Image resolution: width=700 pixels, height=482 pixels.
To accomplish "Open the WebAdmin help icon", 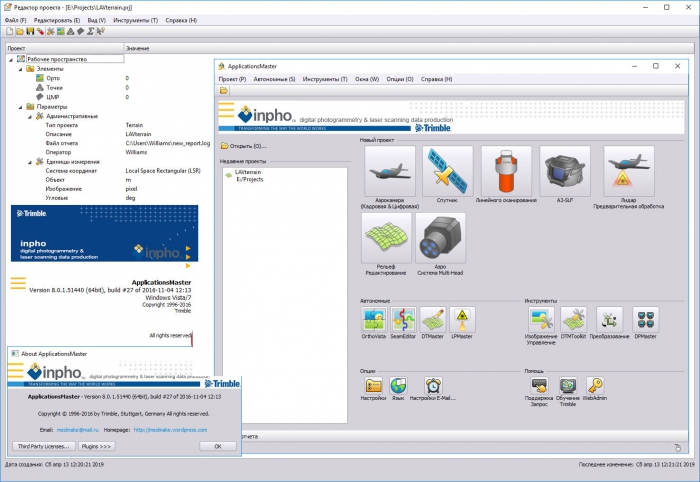I will pyautogui.click(x=594, y=387).
